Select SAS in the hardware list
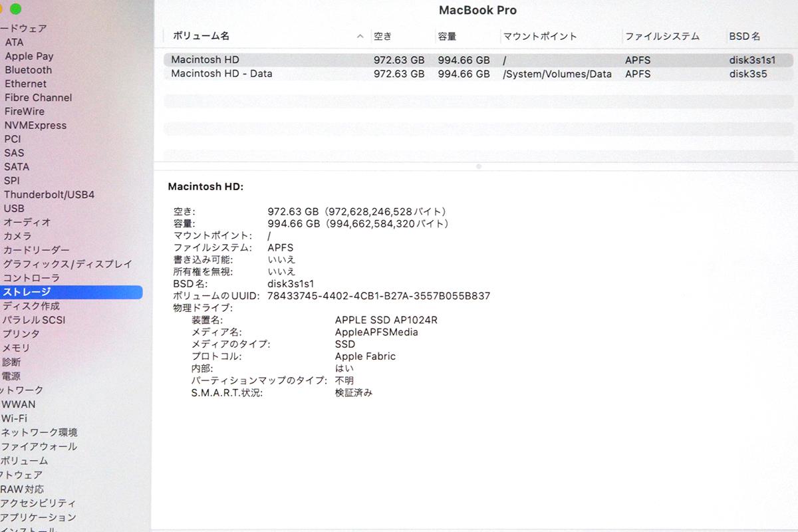 click(14, 153)
